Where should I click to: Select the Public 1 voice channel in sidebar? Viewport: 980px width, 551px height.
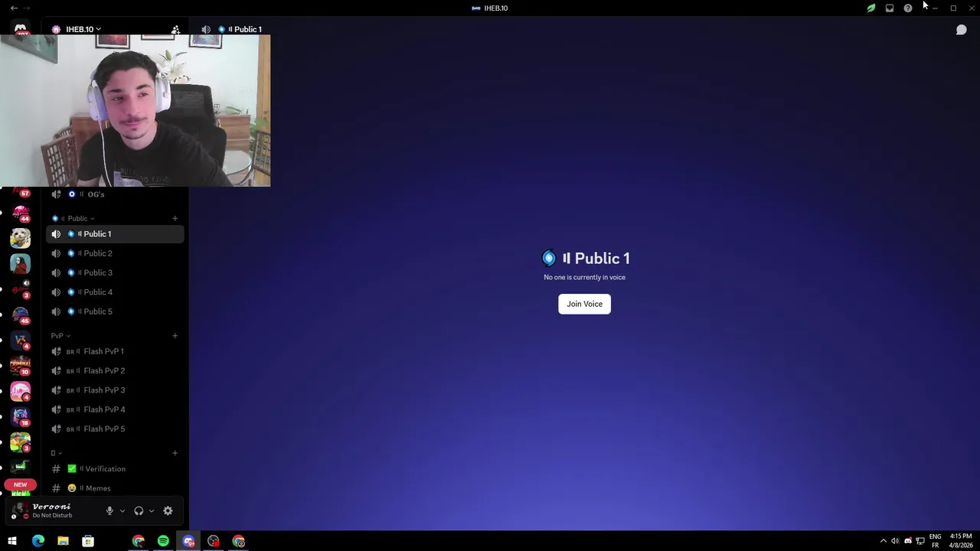(115, 233)
